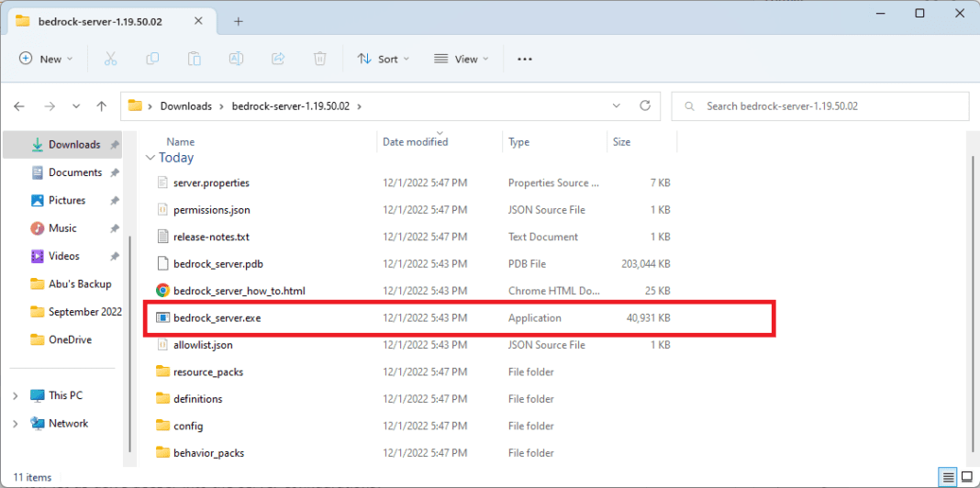Open the View options menu
The image size is (980, 488).
[x=461, y=59]
